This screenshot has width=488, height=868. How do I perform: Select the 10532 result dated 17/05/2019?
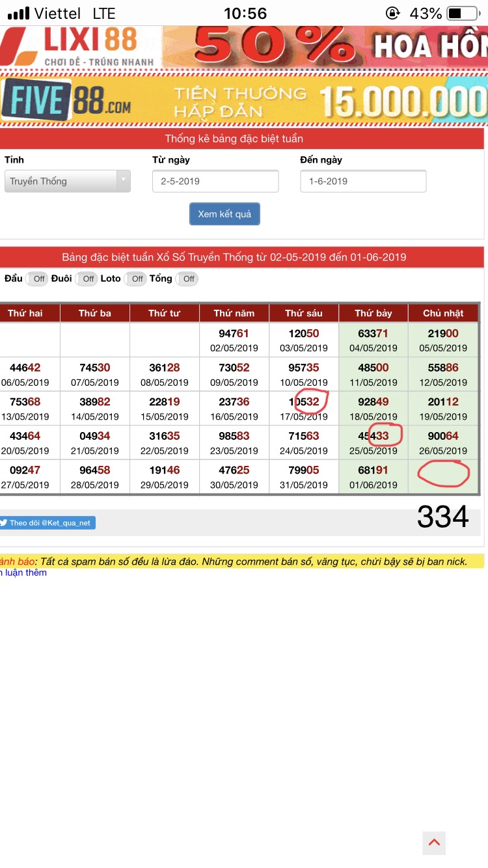(x=304, y=408)
